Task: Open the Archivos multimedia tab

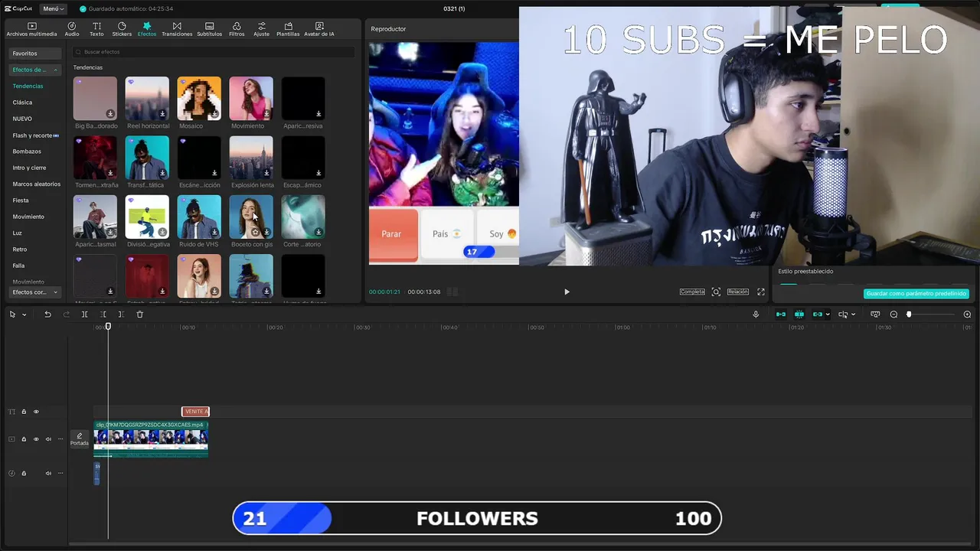Action: coord(31,29)
